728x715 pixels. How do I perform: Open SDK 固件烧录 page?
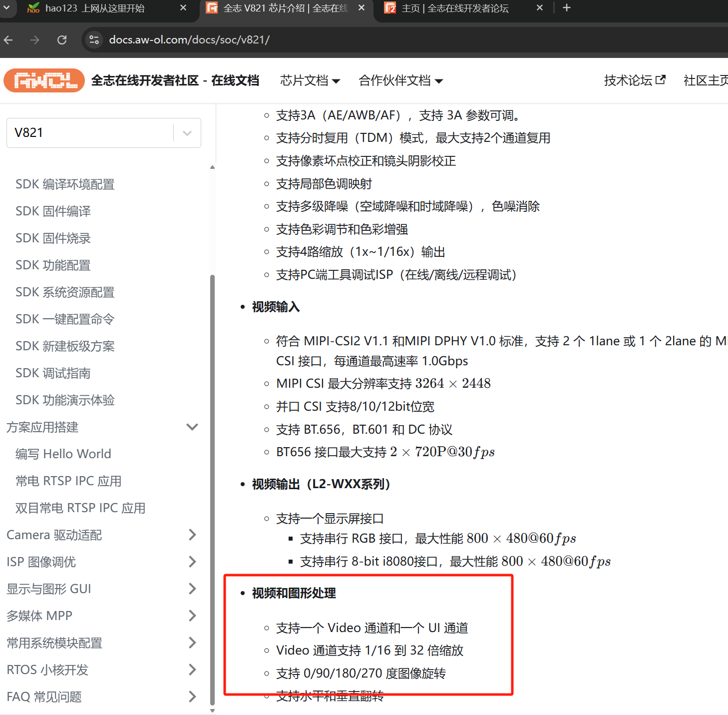pyautogui.click(x=53, y=238)
